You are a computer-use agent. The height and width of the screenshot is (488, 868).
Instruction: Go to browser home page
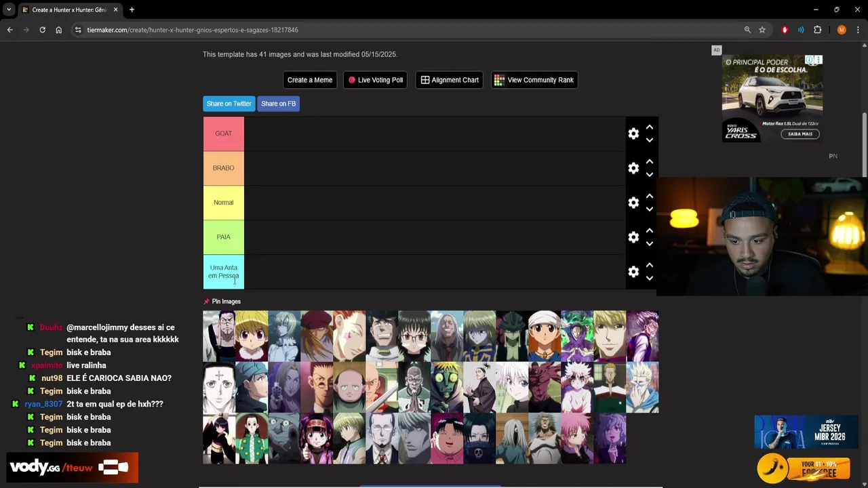tap(59, 30)
